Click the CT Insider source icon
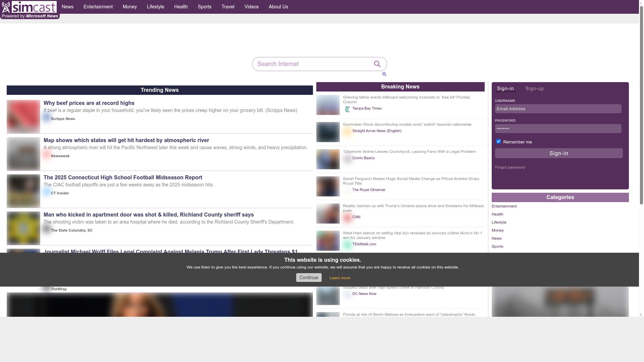This screenshot has width=644, height=362. (47, 192)
